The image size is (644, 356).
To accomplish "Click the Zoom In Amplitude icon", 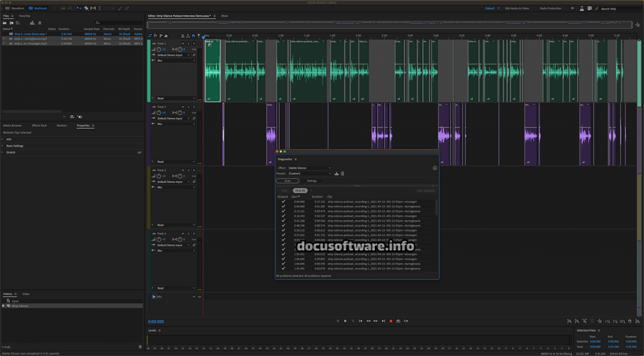I will point(569,321).
